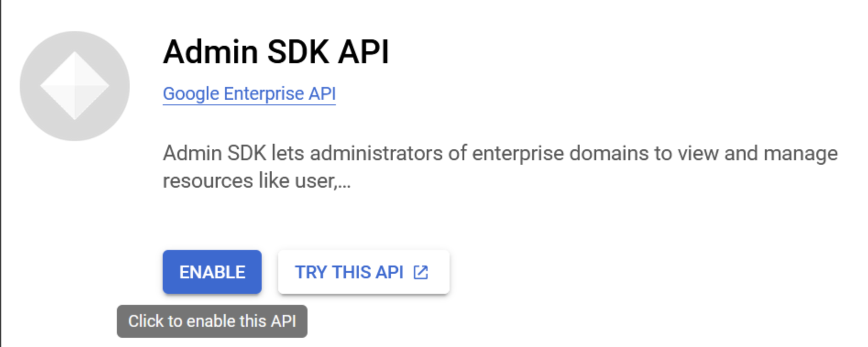868x347 pixels.
Task: Follow the Google Enterprise API link
Action: (x=249, y=94)
